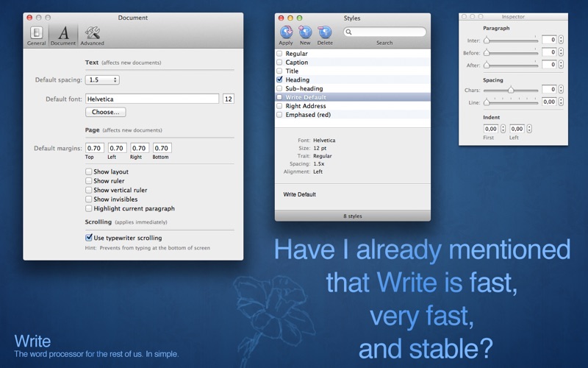Click the Line spacing value stepper
The image size is (588, 368).
(x=561, y=102)
